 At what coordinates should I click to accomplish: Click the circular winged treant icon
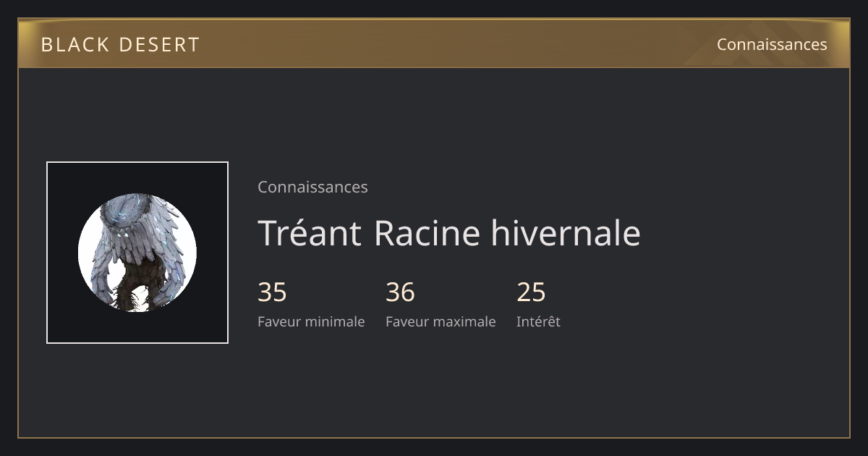tap(137, 253)
